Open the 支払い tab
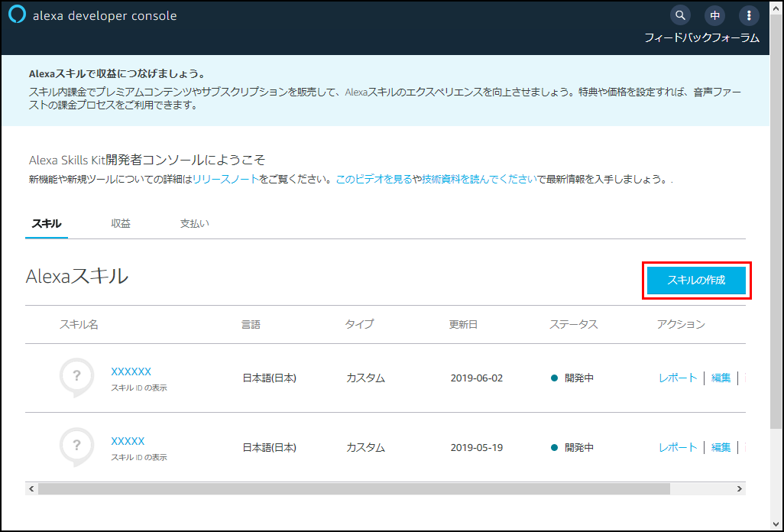784x532 pixels. (194, 224)
